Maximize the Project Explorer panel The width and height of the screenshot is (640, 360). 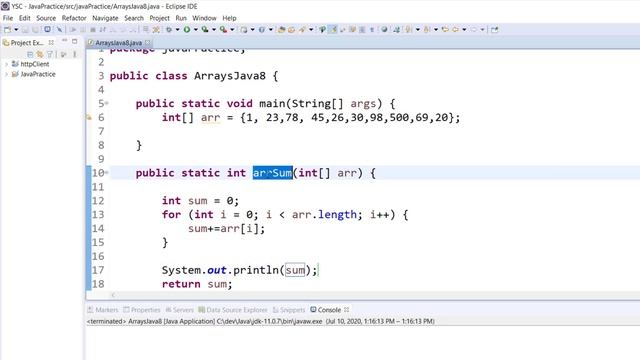pyautogui.click(x=74, y=41)
